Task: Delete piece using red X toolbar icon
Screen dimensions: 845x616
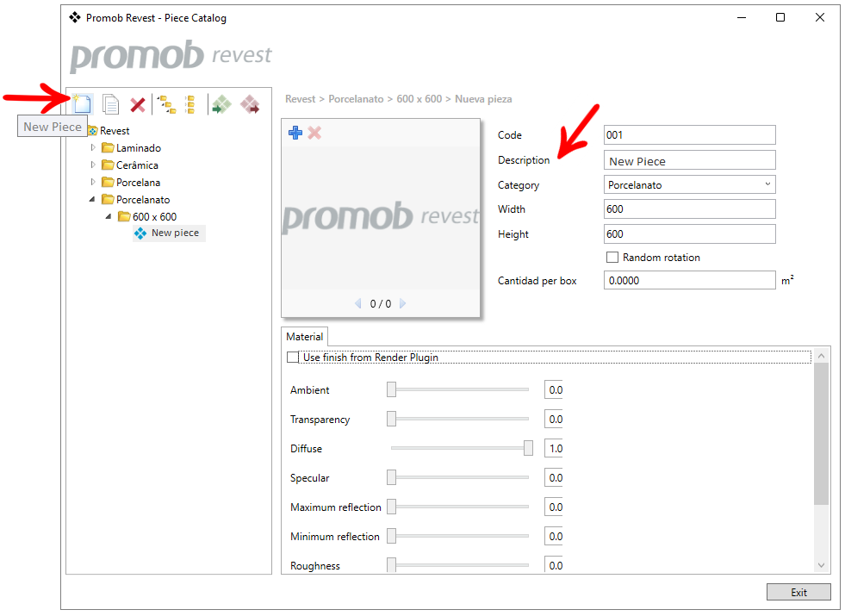Action: pyautogui.click(x=138, y=104)
